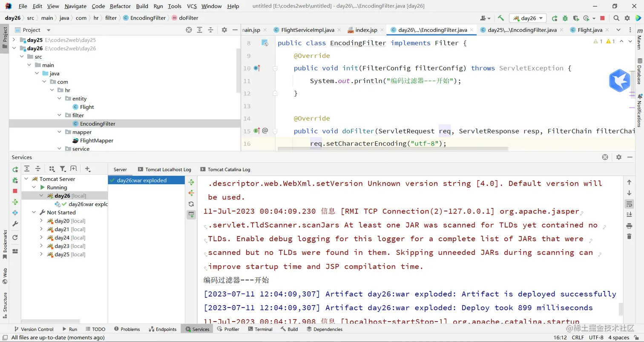Image resolution: width=644 pixels, height=342 pixels.
Task: Switch to Tomcat Localhost Log tab
Action: [x=164, y=169]
